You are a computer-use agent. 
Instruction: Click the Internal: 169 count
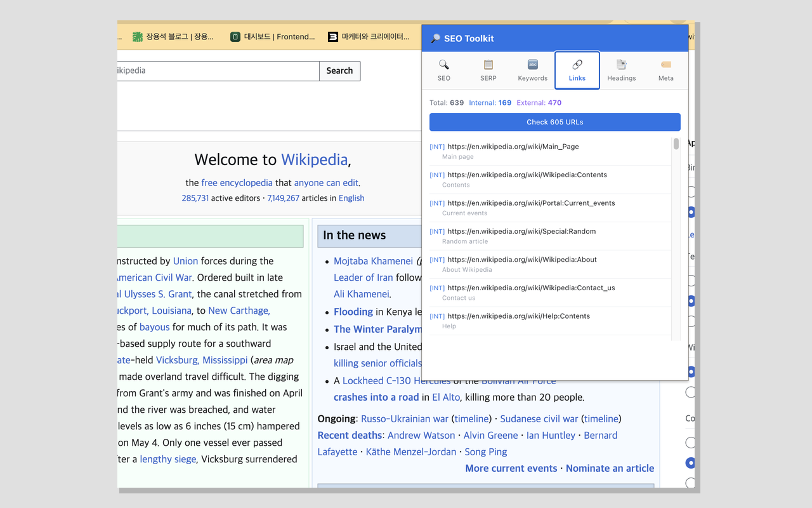point(490,103)
